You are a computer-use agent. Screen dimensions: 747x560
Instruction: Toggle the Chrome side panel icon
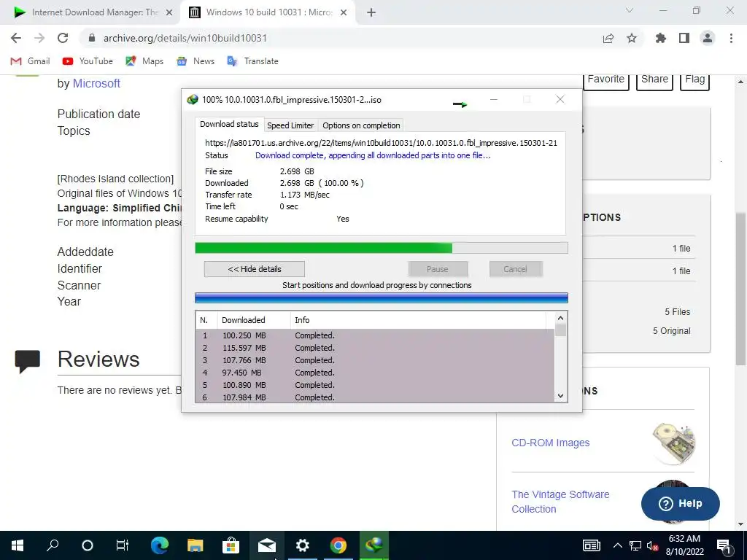tap(684, 38)
